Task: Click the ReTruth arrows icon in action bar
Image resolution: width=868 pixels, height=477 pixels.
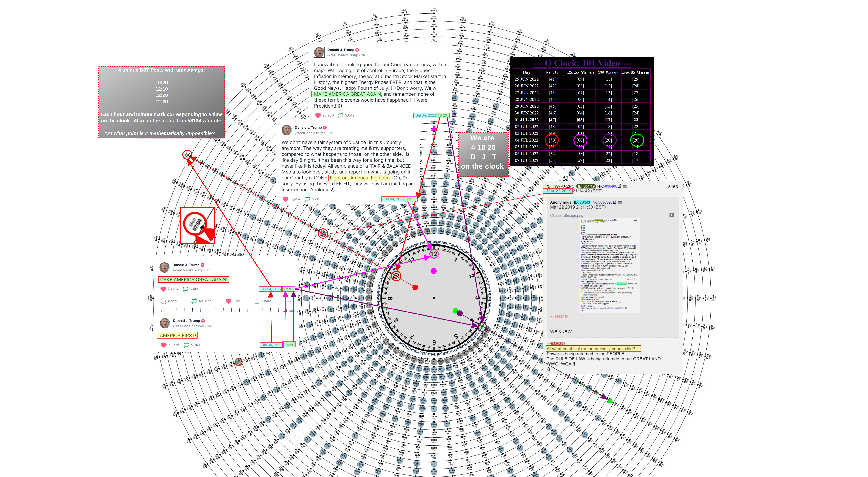Action: (x=194, y=301)
